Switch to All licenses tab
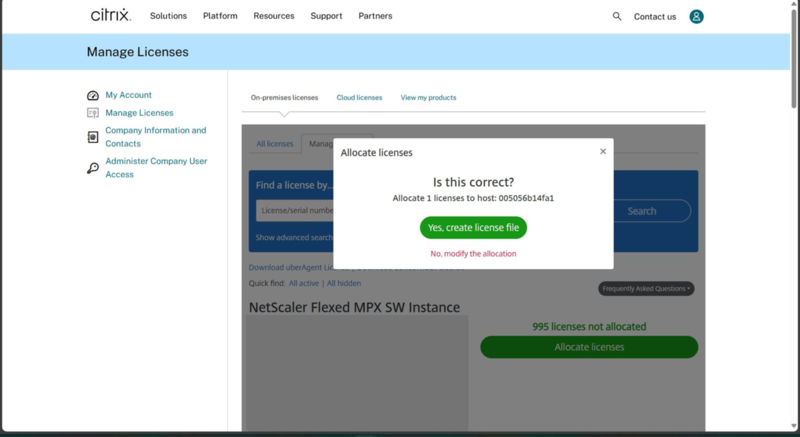This screenshot has height=437, width=800. (274, 144)
